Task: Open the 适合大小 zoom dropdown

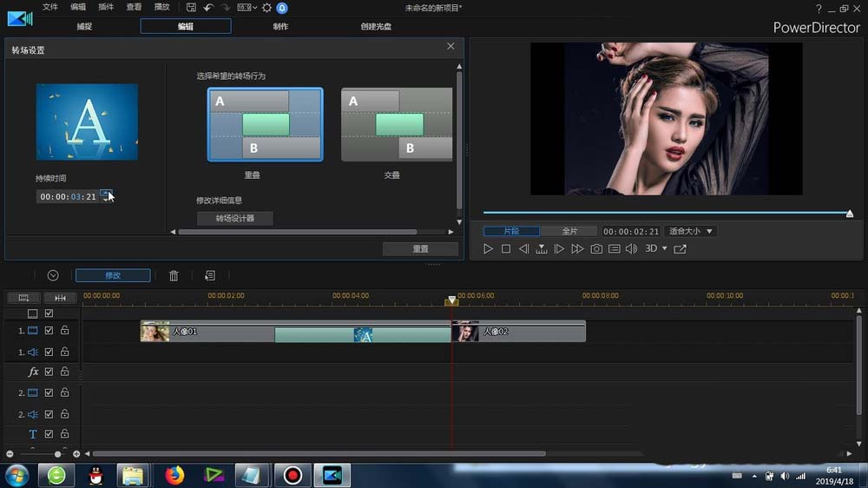Action: click(691, 231)
